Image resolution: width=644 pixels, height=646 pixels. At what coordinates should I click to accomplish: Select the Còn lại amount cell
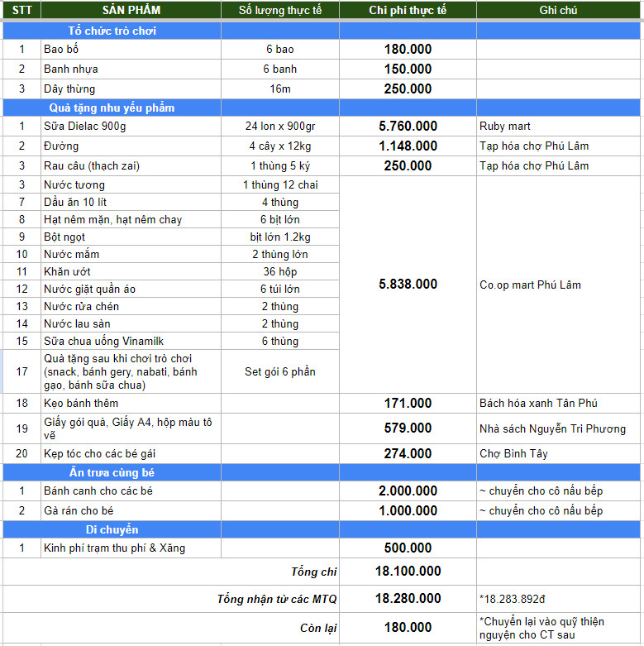[408, 628]
